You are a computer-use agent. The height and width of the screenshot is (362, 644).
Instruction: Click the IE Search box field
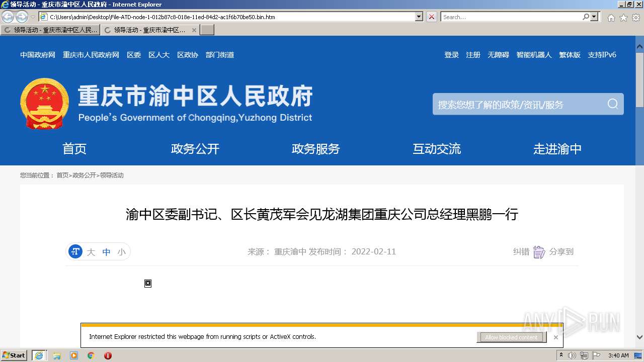pos(511,17)
